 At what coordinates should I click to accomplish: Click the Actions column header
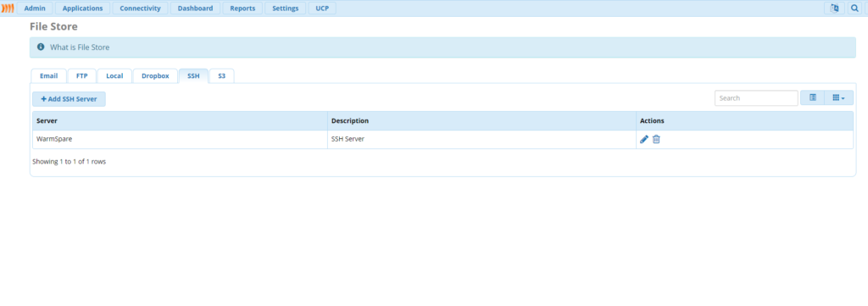744,120
